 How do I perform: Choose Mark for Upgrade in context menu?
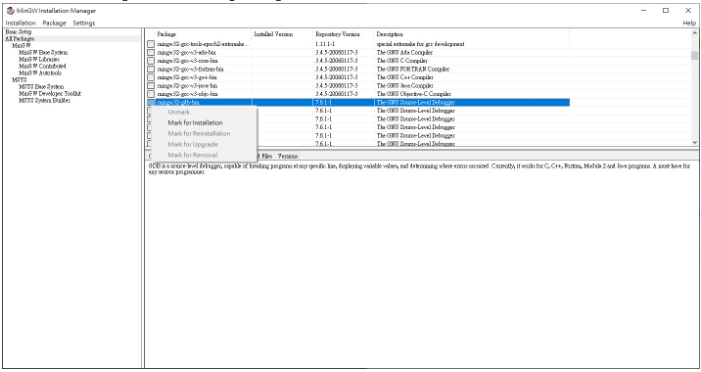click(x=193, y=144)
